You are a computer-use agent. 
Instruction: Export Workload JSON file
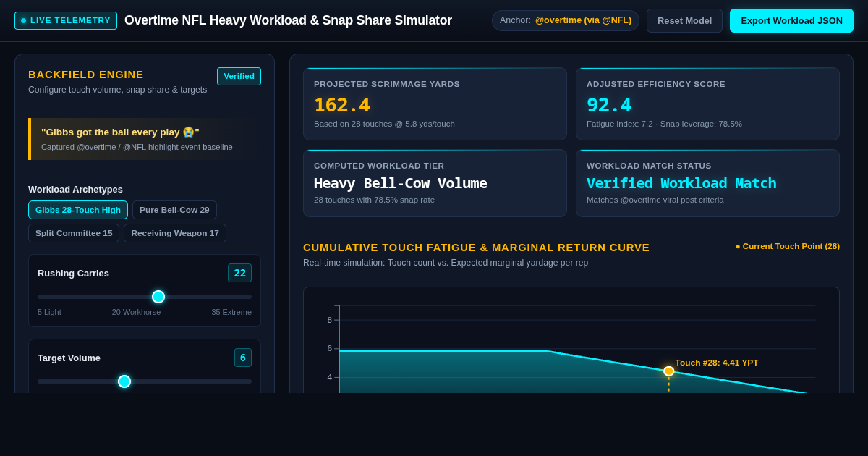click(791, 20)
